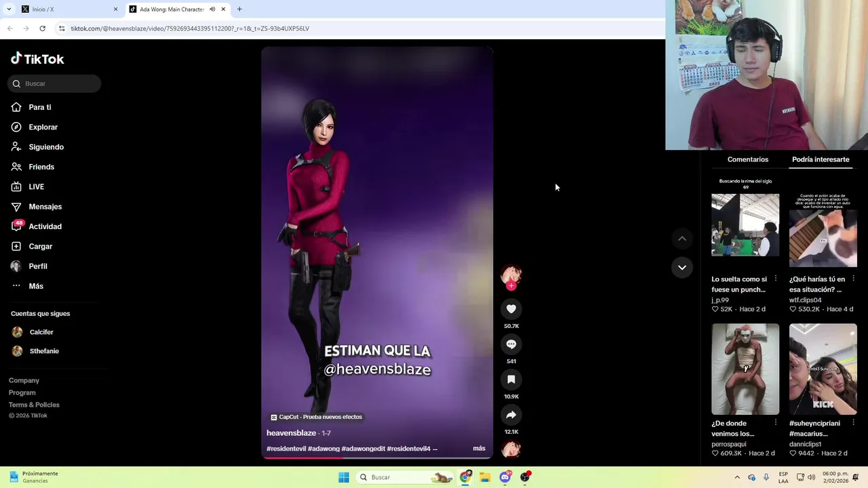Click the #adawongedit hashtag
The height and width of the screenshot is (488, 868).
363,449
